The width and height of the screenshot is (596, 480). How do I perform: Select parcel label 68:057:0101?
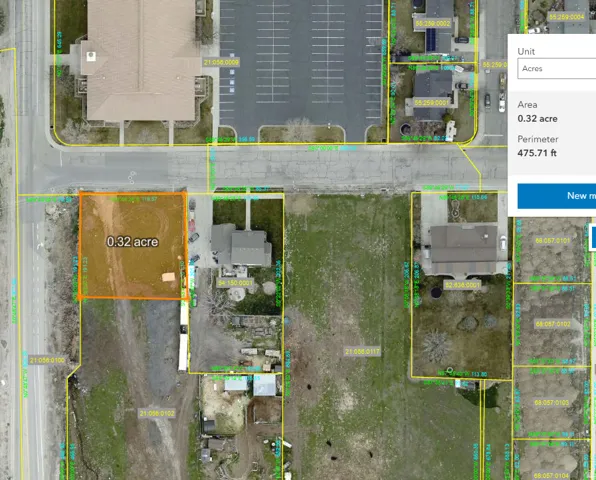[553, 241]
